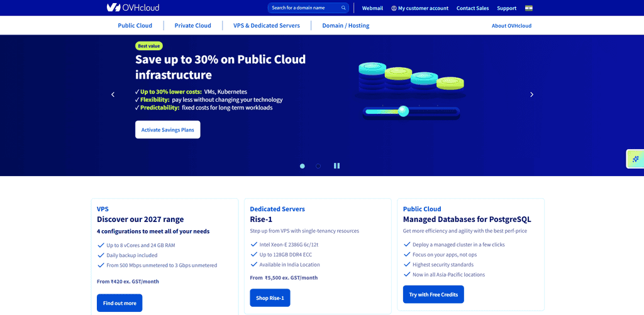The image size is (644, 315).
Task: Click the OVHcloud logo
Action: pyautogui.click(x=133, y=8)
